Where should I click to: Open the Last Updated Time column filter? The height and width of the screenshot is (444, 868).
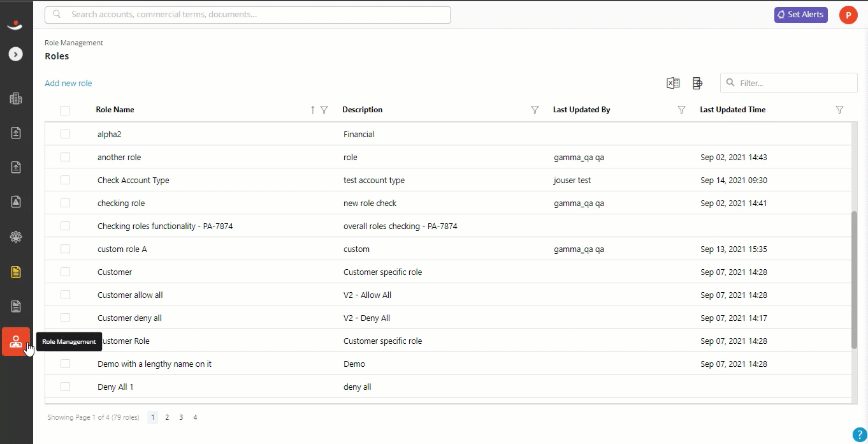tap(839, 110)
